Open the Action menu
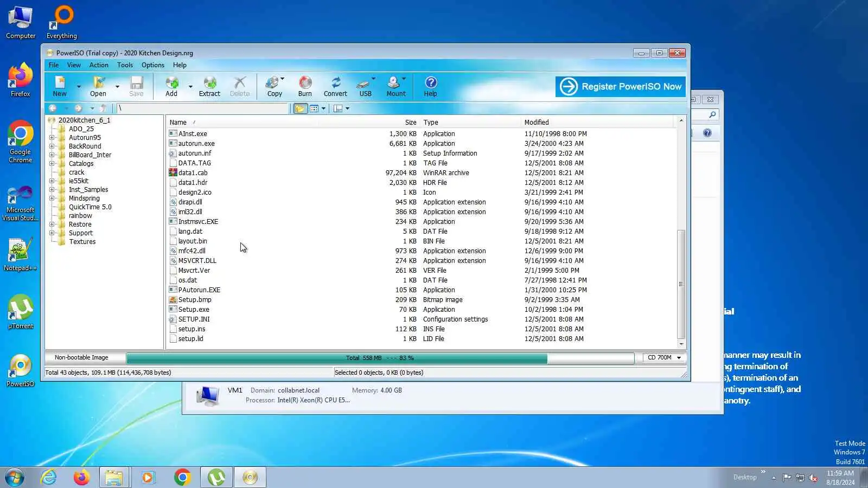 tap(99, 65)
